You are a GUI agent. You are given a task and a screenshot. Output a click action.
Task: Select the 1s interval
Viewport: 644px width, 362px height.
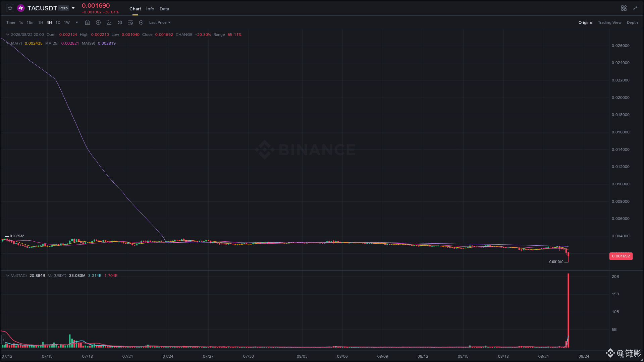pyautogui.click(x=21, y=22)
